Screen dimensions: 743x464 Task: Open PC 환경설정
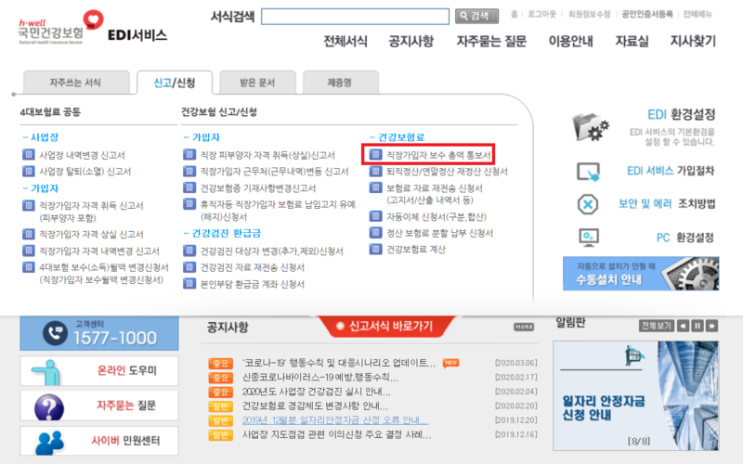(685, 237)
